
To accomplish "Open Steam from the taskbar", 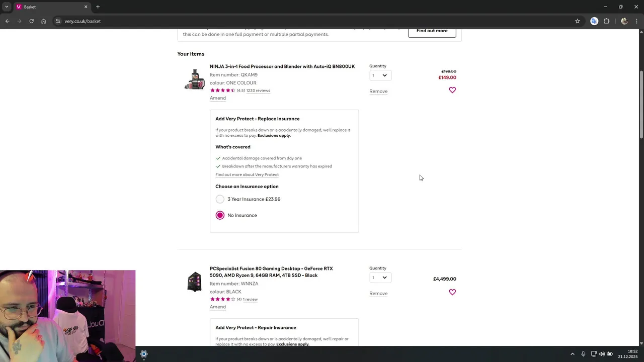I will (x=144, y=354).
